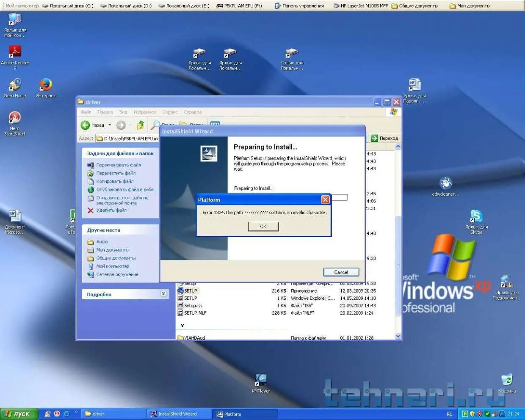Click the address bar in driver window

click(x=127, y=138)
